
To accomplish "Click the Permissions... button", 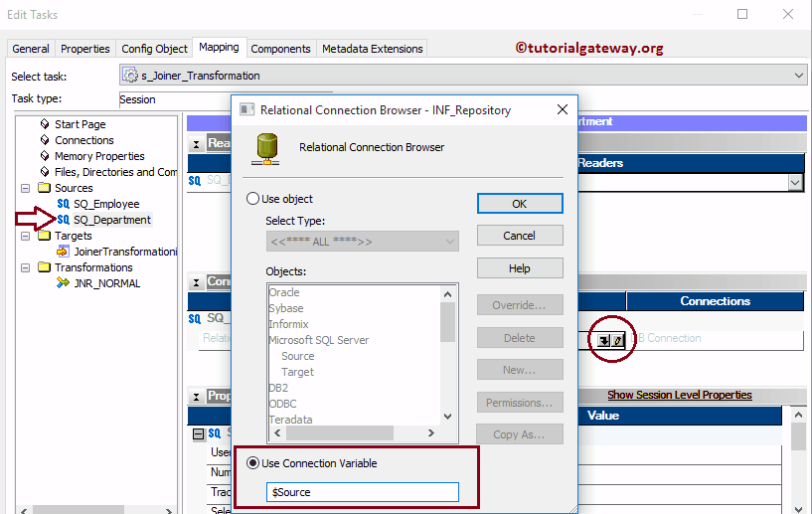I will tap(520, 403).
